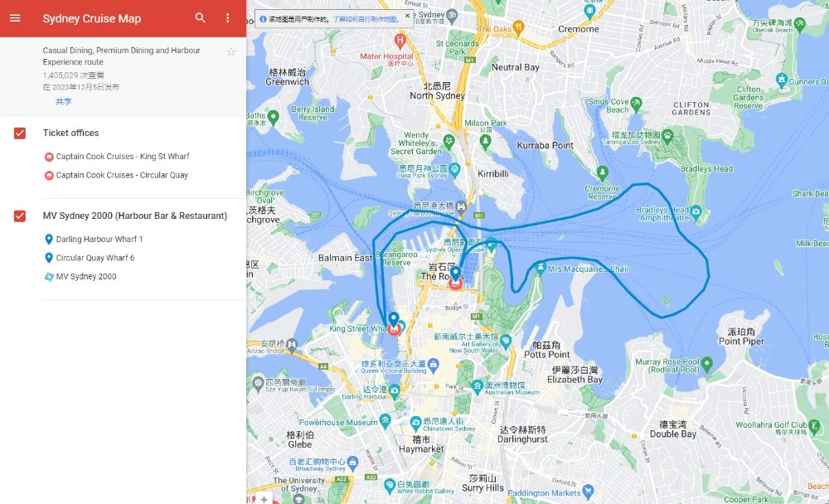Screen dimensions: 829x504
Task: Click the search magnifier icon
Action: (200, 17)
